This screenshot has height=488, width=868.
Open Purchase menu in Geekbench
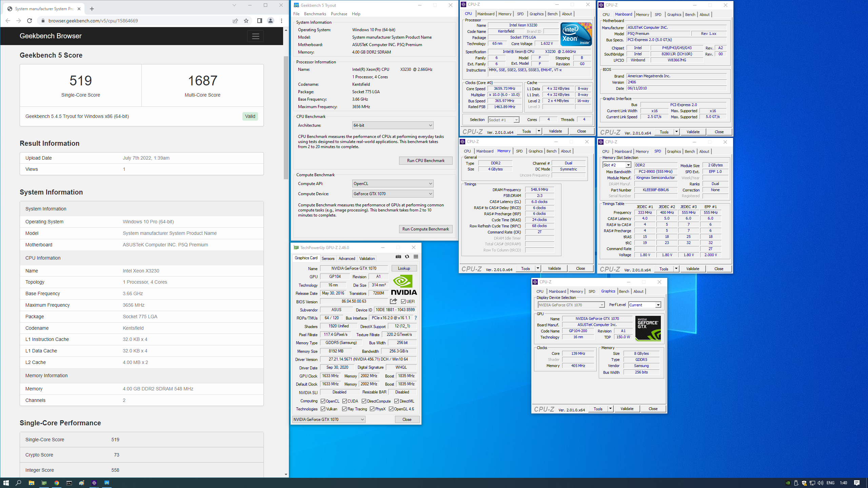(x=339, y=14)
